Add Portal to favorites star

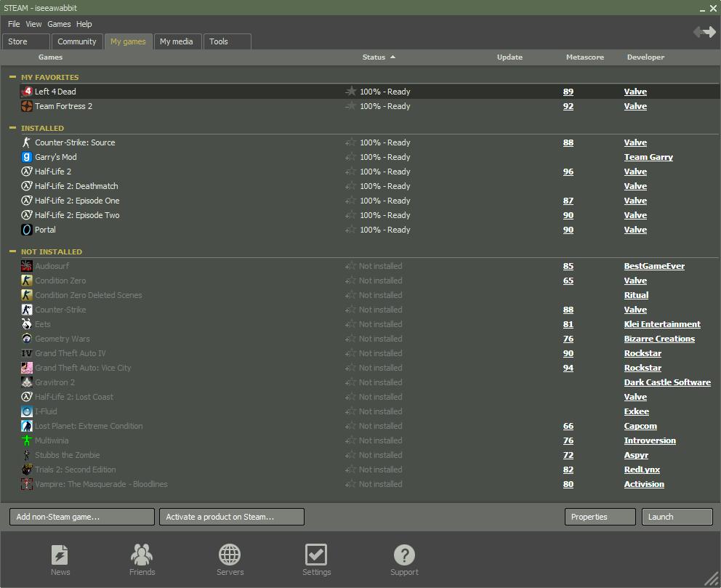click(350, 230)
